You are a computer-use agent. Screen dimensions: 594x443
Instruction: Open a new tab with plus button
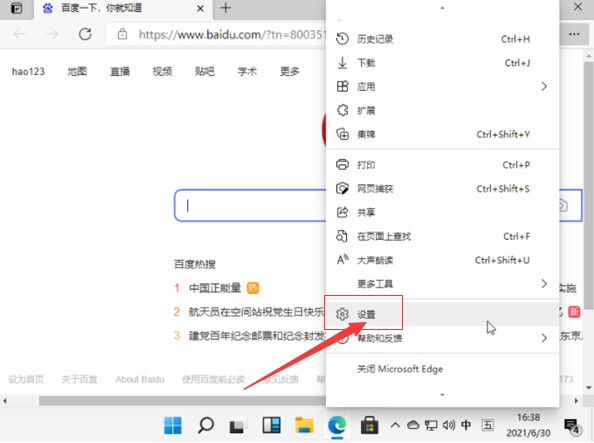(226, 8)
